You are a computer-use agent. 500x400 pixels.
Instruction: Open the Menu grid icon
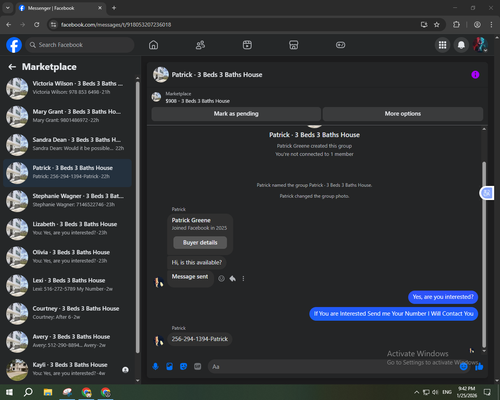(x=442, y=45)
